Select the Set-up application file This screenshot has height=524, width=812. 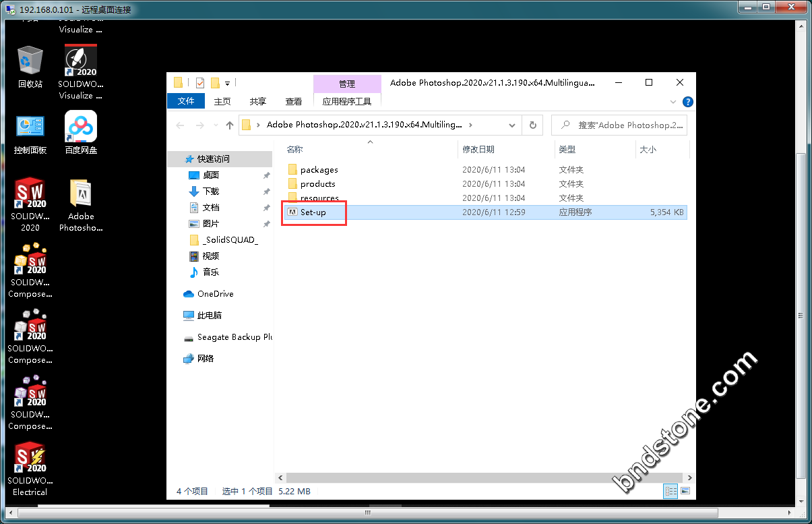[313, 212]
